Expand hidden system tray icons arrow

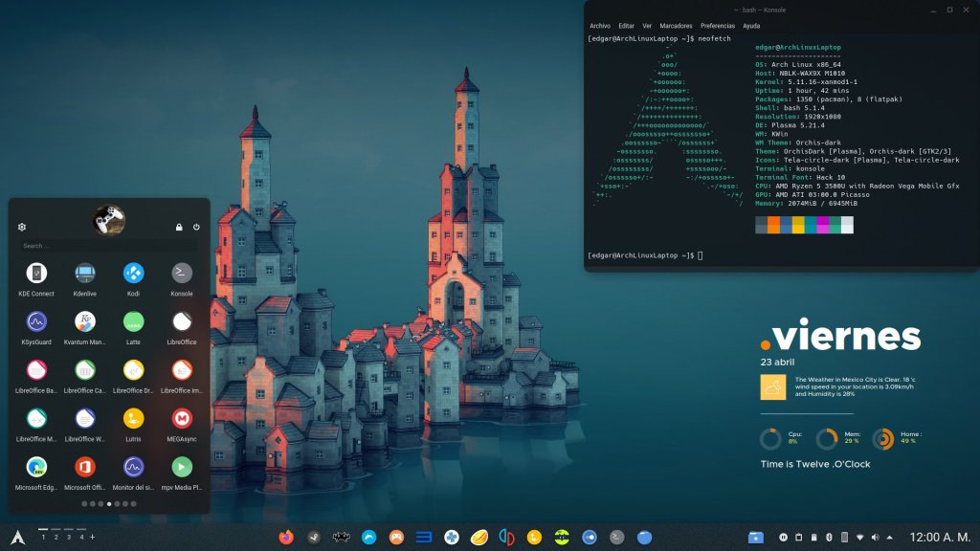890,537
